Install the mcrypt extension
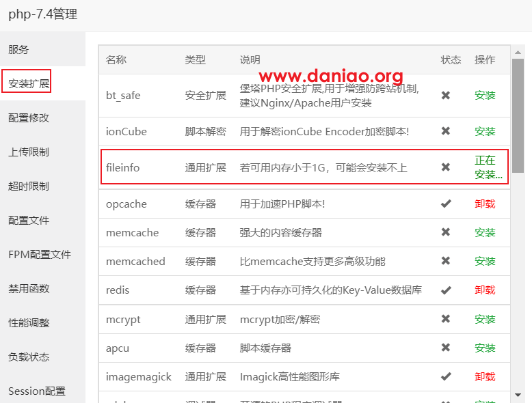This screenshot has width=532, height=403. point(485,319)
